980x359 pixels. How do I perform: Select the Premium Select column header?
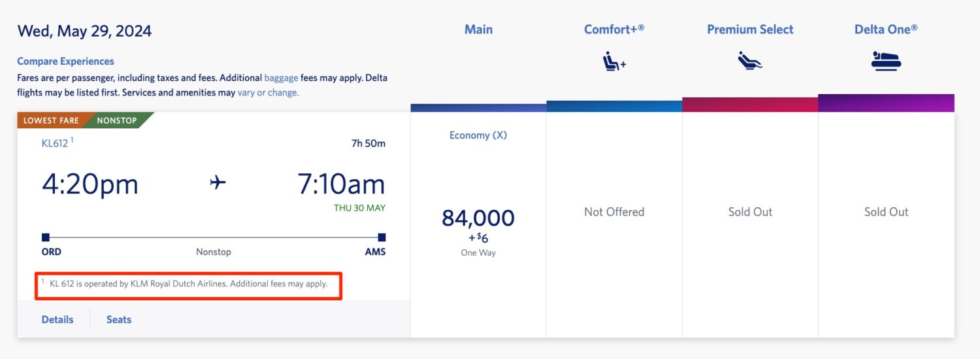[x=750, y=29]
